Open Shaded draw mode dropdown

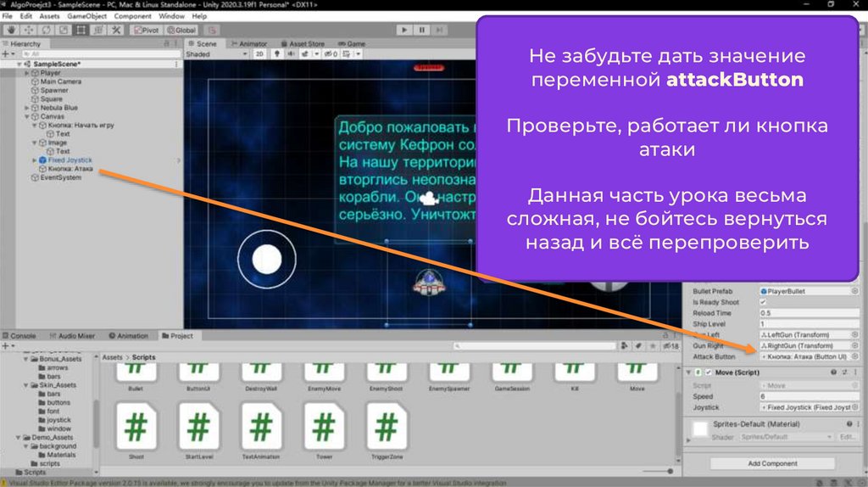216,53
